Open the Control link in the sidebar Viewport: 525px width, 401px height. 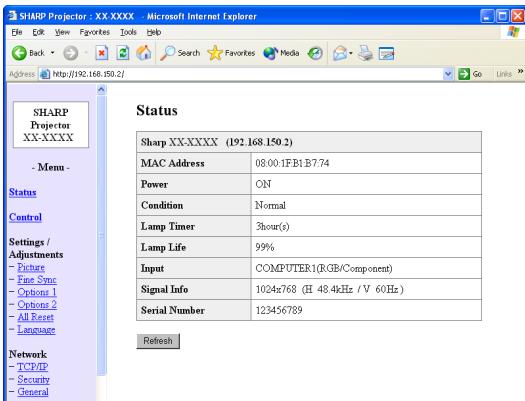[25, 217]
